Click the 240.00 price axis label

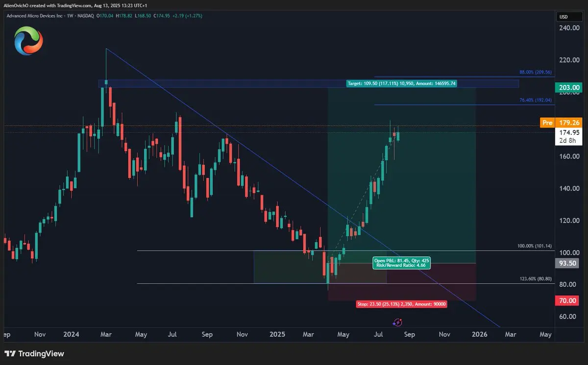coord(569,28)
